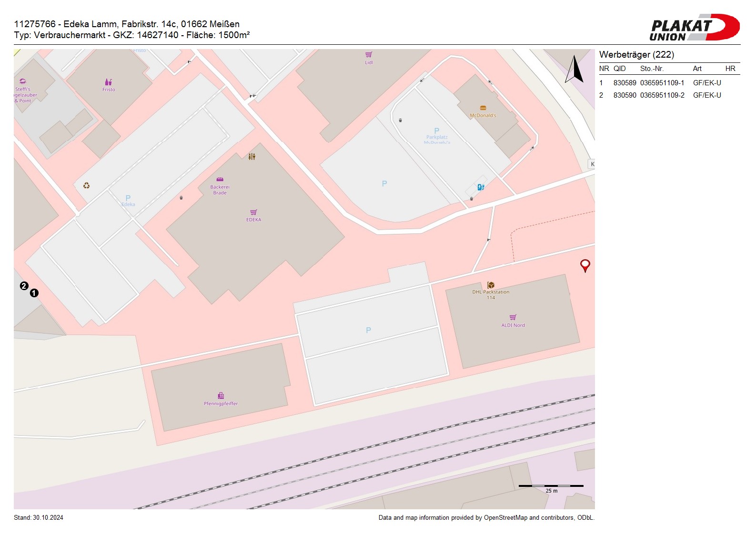Select billboard marker number 2

pyautogui.click(x=24, y=286)
